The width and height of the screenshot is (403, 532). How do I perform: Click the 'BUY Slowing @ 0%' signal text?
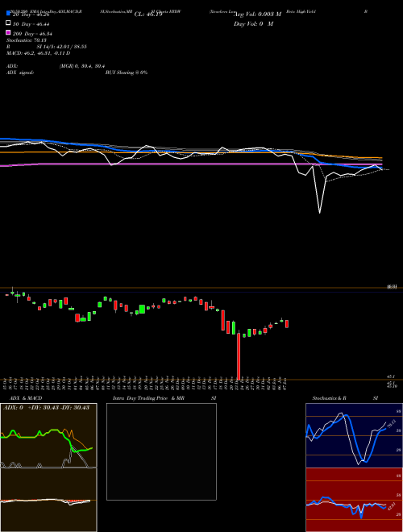point(127,73)
